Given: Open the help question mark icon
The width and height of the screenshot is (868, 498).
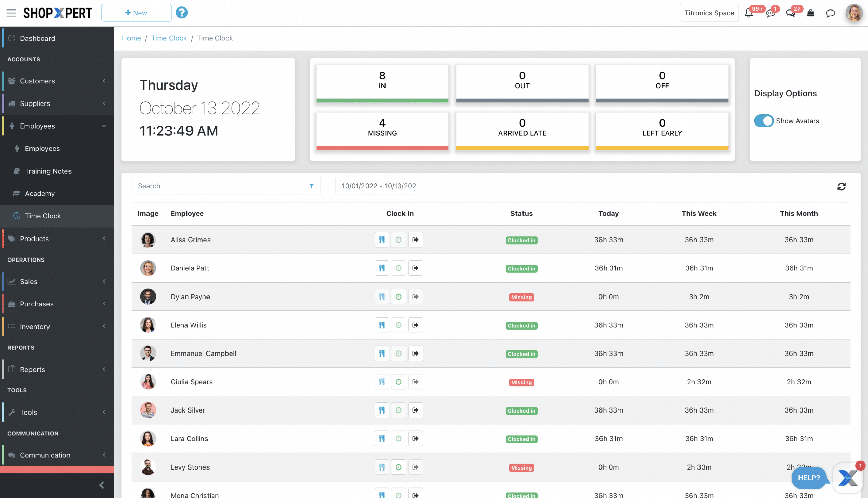Looking at the screenshot, I should click(181, 12).
